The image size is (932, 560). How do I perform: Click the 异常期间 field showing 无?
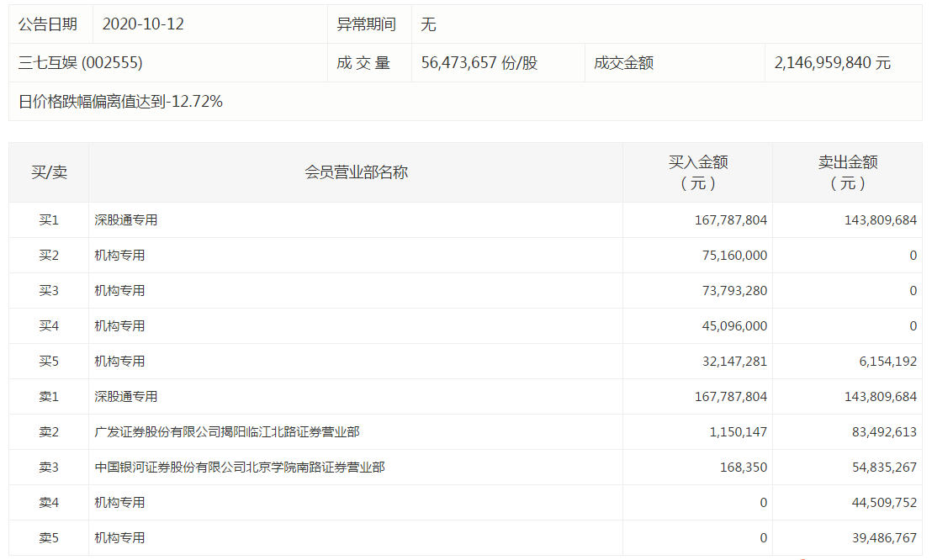(x=427, y=24)
